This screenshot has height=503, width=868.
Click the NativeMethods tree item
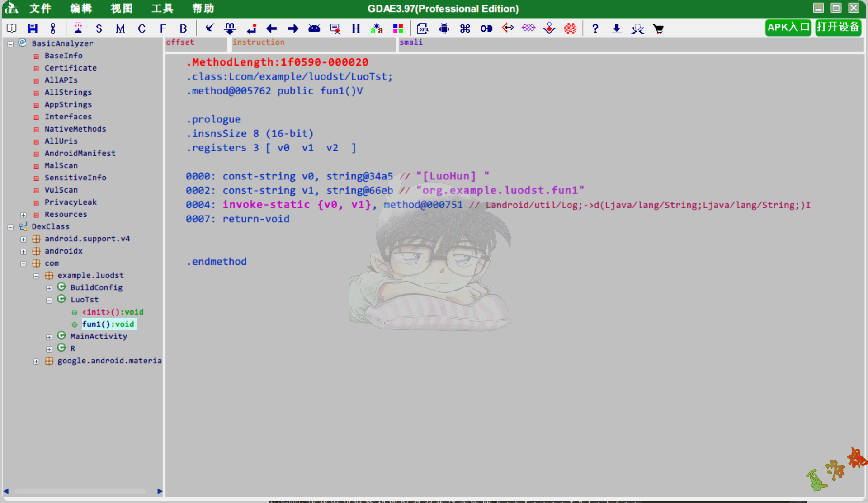coord(75,128)
